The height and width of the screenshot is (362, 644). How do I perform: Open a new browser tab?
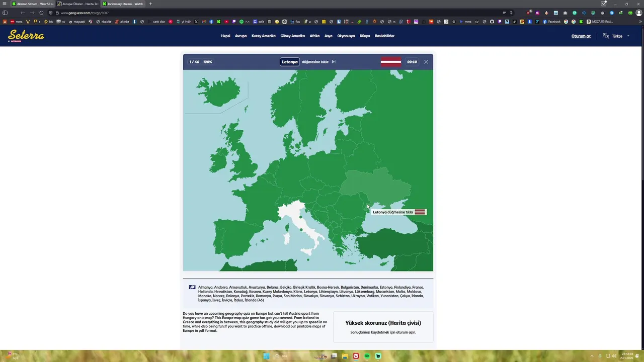150,4
